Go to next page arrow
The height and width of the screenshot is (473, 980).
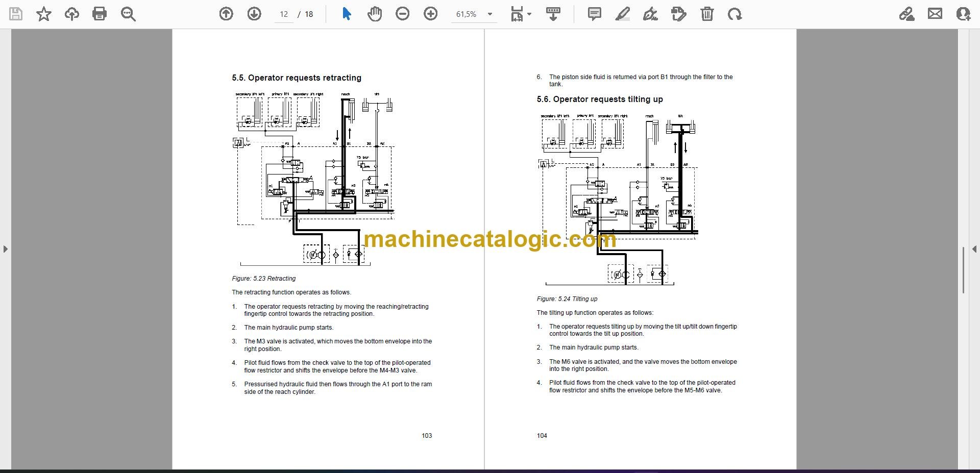pos(254,14)
